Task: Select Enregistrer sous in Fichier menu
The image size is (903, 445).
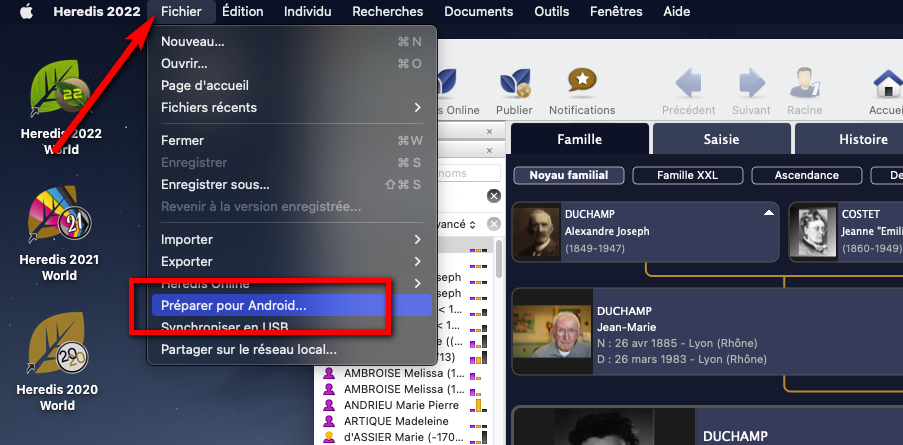Action: (215, 184)
